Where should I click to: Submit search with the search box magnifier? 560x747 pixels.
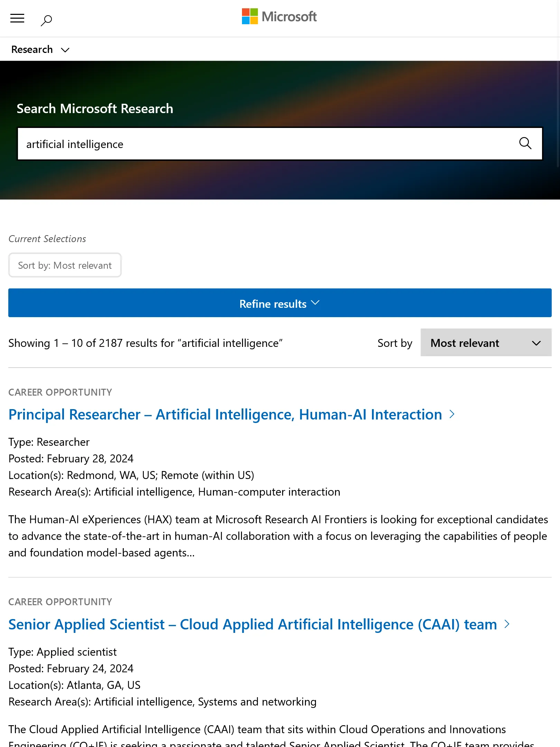[525, 143]
